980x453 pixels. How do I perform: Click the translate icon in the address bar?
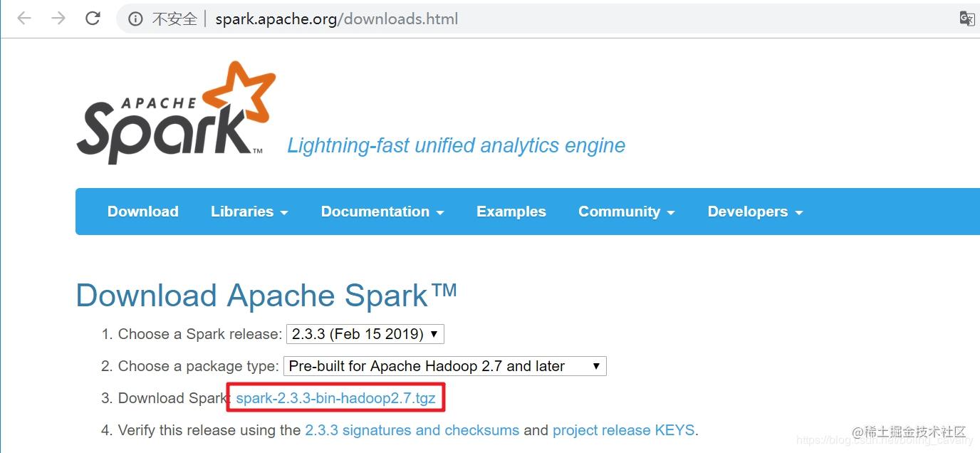[x=966, y=19]
